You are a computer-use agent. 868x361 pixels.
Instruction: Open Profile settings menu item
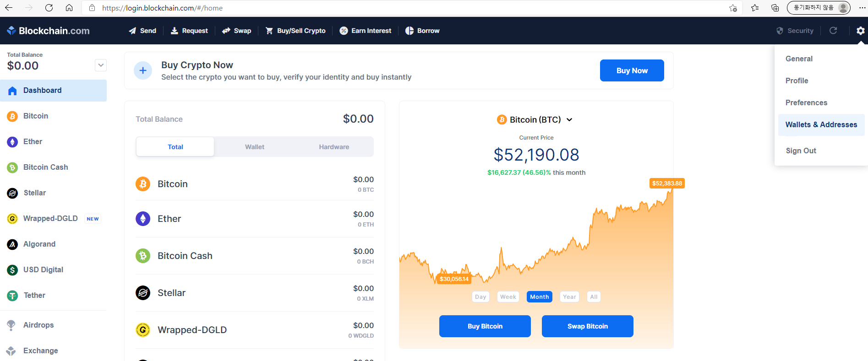(821, 81)
